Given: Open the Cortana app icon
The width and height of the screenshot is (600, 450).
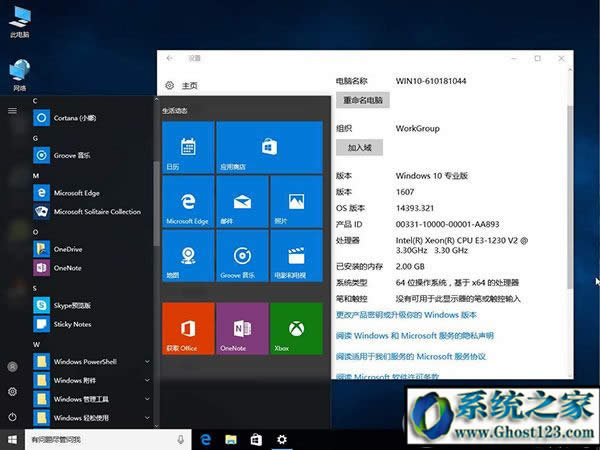Looking at the screenshot, I should point(42,117).
